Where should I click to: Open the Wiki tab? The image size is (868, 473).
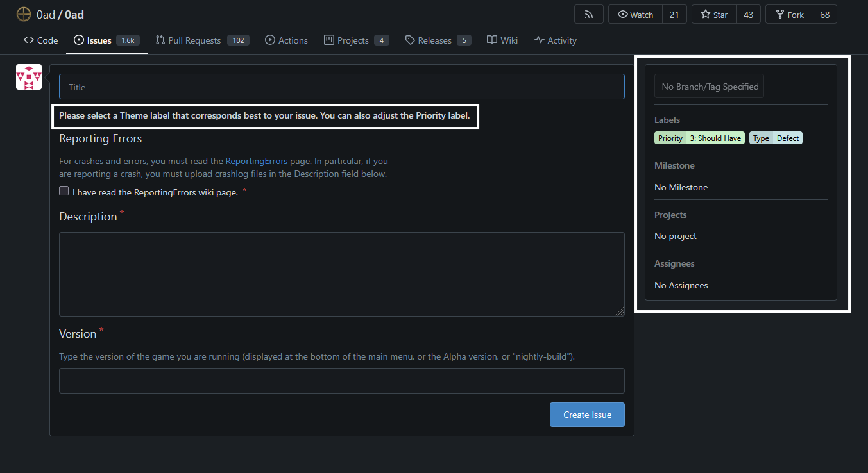click(x=502, y=40)
